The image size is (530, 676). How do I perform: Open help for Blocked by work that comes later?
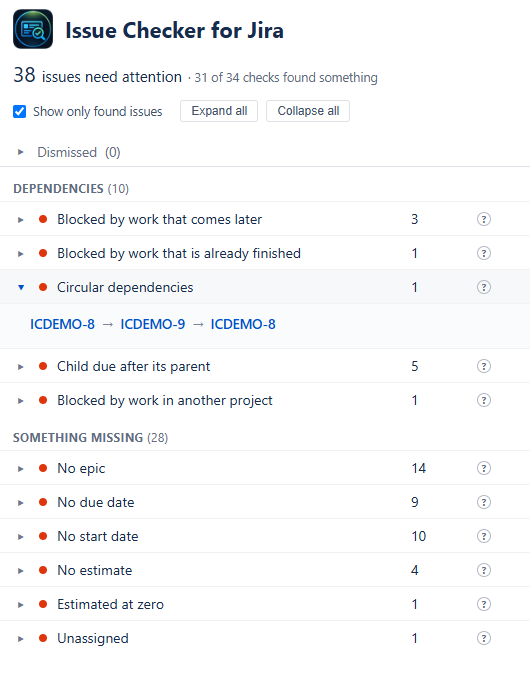[483, 219]
